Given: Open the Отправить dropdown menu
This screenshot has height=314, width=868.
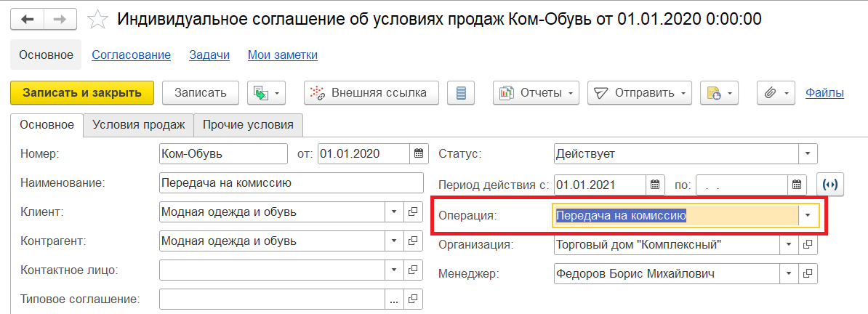Looking at the screenshot, I should 640,93.
